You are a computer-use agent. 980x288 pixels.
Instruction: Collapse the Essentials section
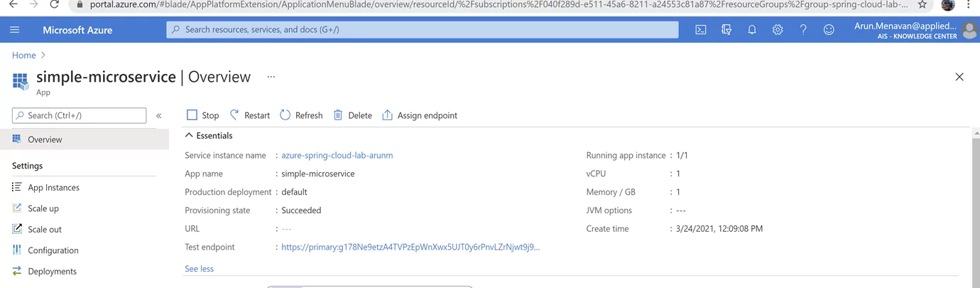pyautogui.click(x=209, y=135)
